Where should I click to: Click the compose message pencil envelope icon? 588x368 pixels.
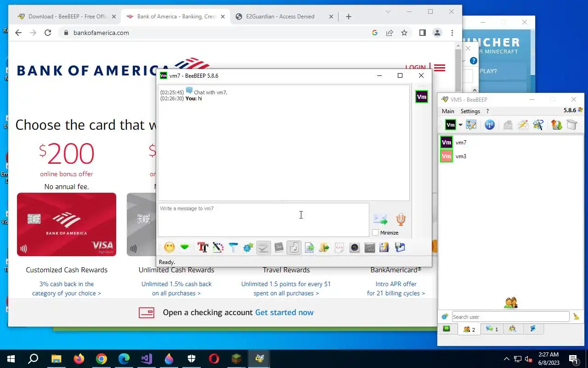point(523,125)
